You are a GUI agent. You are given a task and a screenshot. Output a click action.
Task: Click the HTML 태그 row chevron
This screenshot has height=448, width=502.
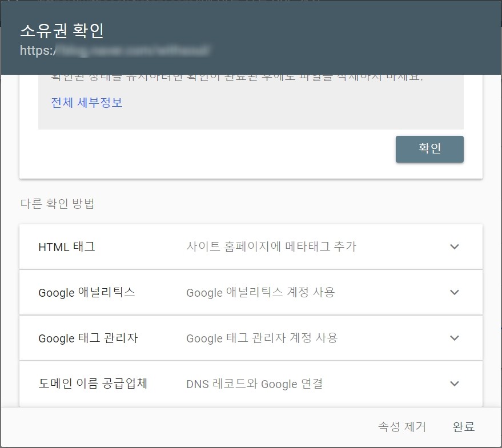454,247
